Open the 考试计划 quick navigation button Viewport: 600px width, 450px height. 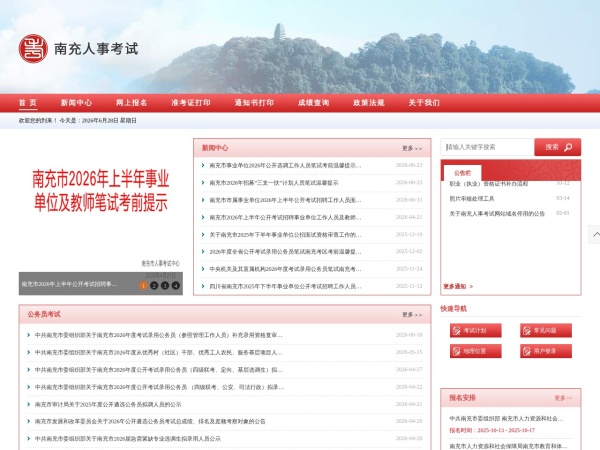(476, 331)
